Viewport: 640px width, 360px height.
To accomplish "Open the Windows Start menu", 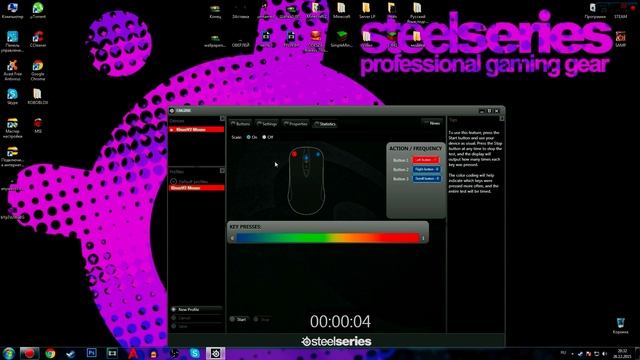I will (9, 353).
